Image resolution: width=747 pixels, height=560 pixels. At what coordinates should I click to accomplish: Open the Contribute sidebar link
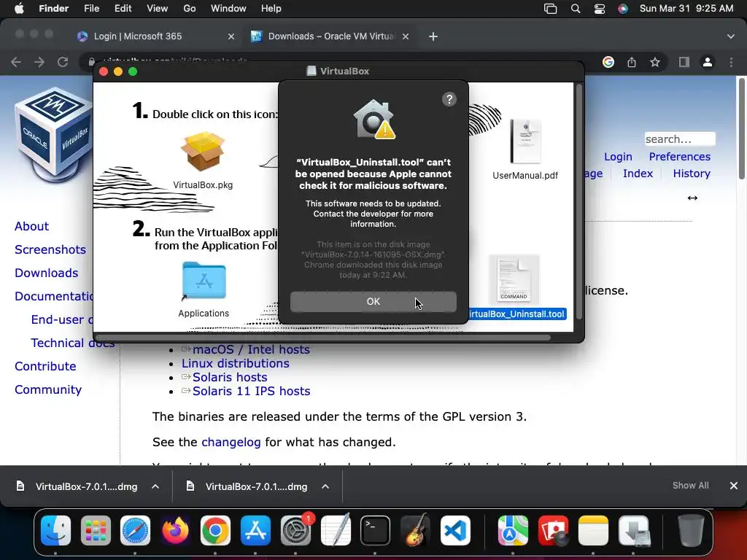tap(45, 366)
